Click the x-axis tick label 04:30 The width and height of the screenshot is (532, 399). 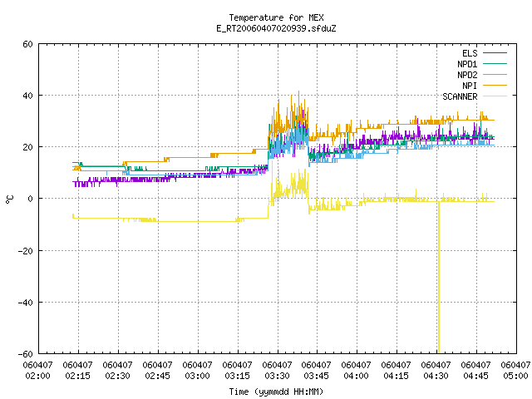(x=436, y=376)
